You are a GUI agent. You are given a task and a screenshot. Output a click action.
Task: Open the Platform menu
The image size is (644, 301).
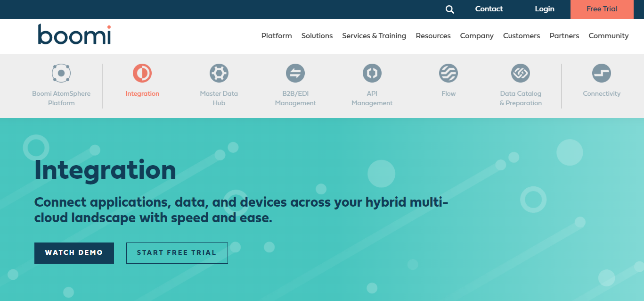tap(277, 36)
